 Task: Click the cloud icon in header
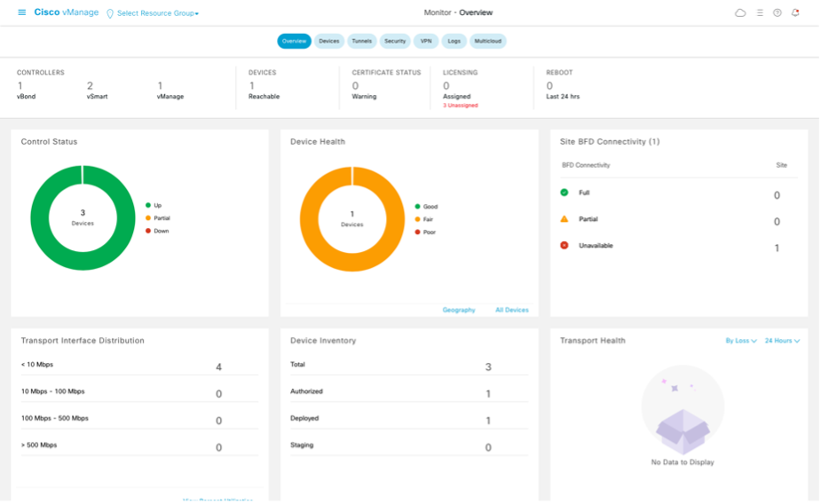[x=740, y=12]
